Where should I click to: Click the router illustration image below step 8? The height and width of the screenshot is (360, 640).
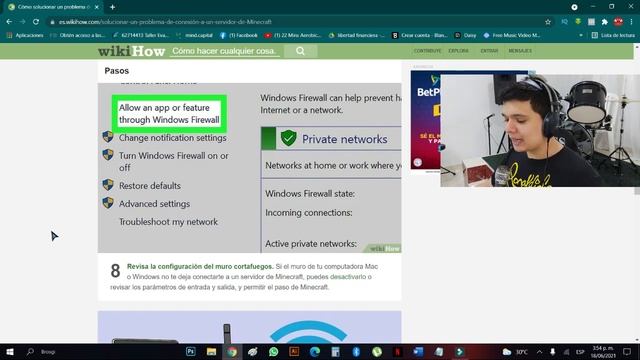click(x=249, y=327)
